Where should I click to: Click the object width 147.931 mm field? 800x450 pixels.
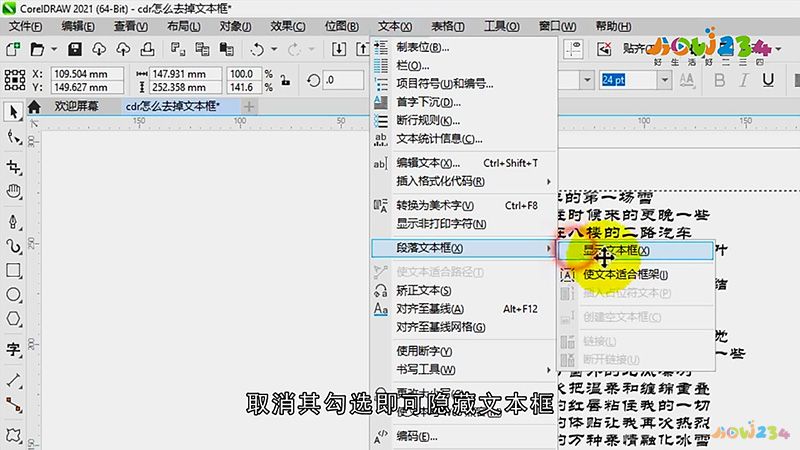(x=186, y=73)
